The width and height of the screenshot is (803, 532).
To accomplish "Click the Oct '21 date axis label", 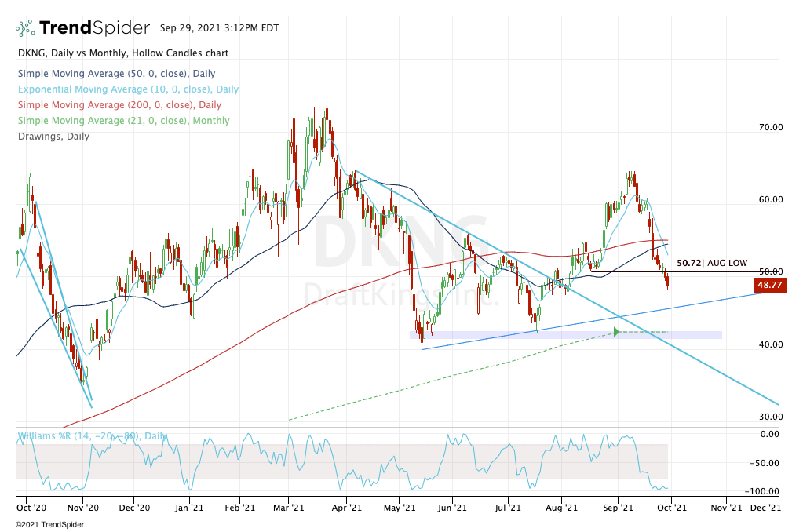I will click(x=672, y=508).
